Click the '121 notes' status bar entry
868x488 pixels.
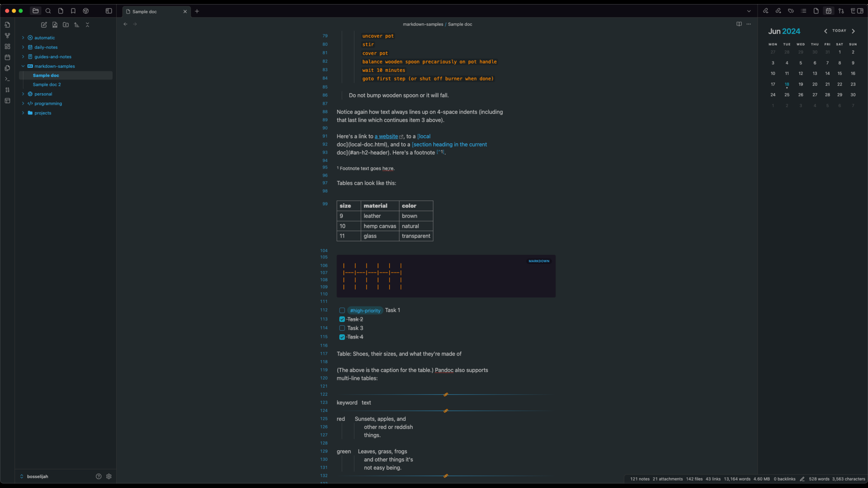pos(640,479)
